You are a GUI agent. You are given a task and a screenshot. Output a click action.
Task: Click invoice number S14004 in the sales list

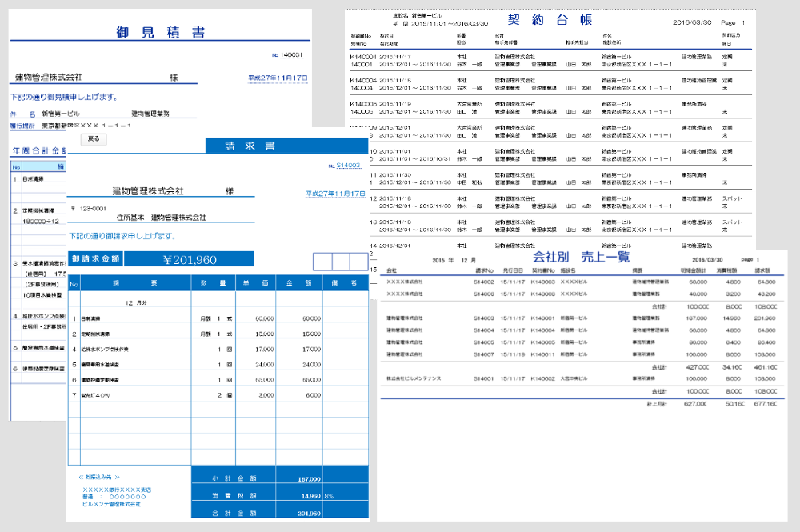pos(484,330)
